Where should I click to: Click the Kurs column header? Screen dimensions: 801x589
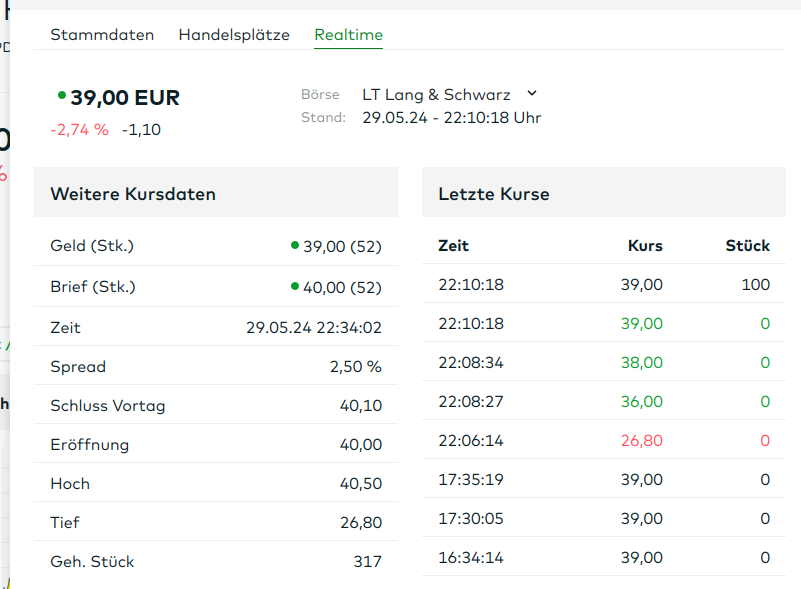(x=644, y=246)
